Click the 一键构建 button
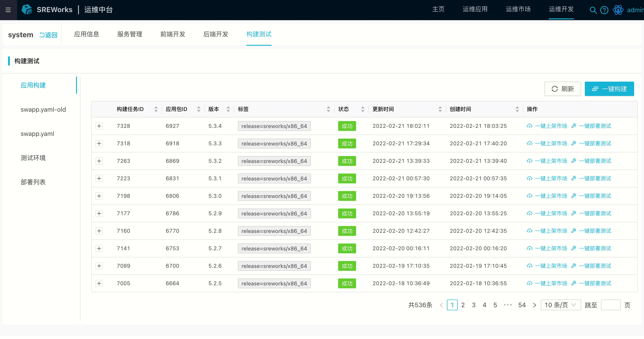The width and height of the screenshot is (644, 339). pyautogui.click(x=609, y=89)
